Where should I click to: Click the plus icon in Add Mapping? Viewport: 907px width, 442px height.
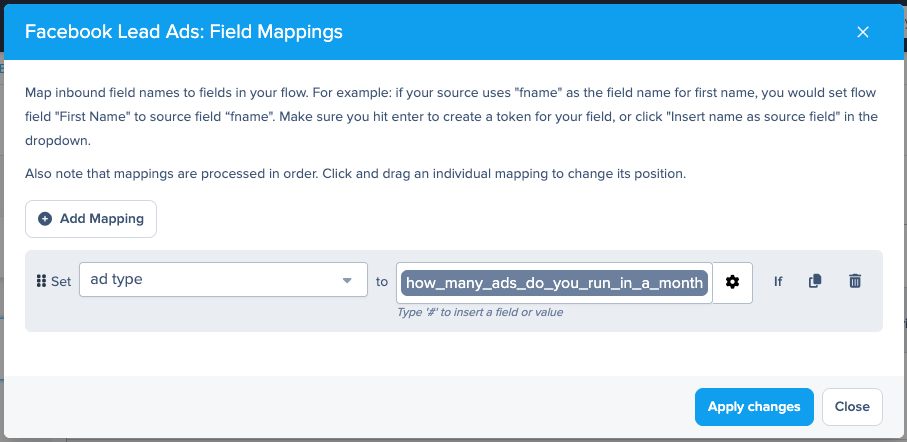[45, 219]
